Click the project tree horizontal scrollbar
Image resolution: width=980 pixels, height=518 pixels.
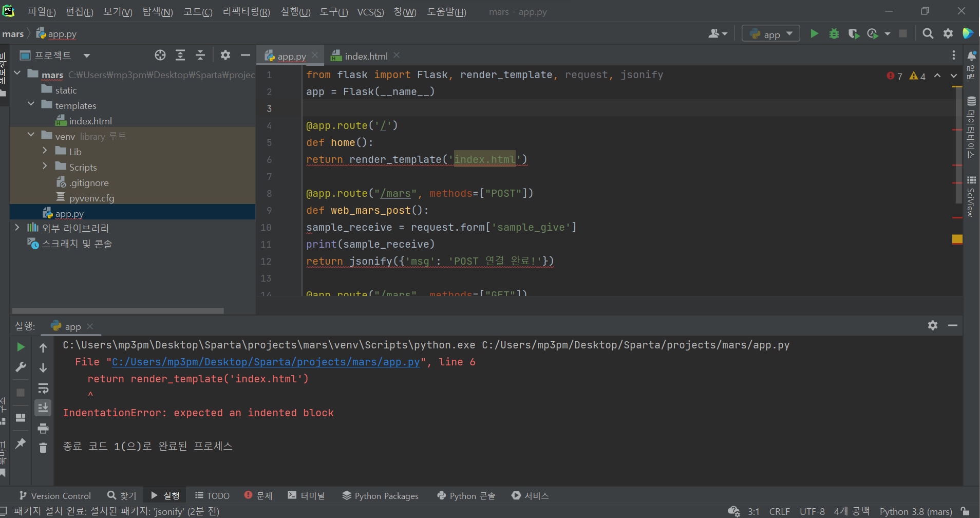coord(118,310)
